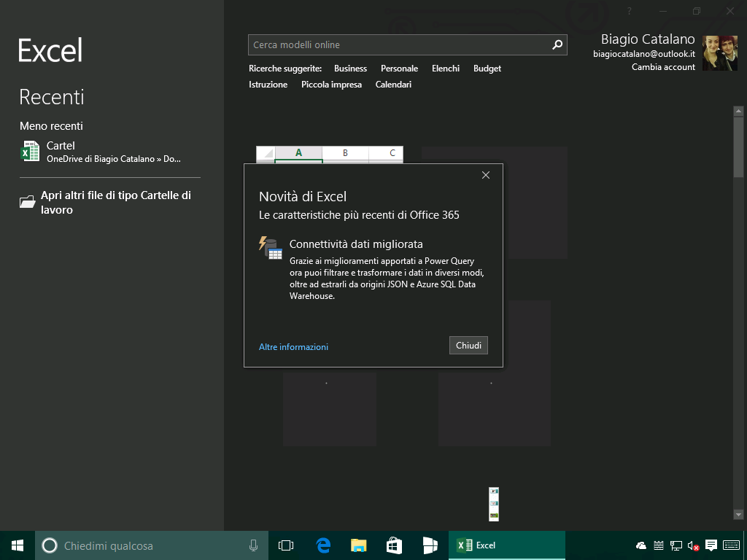Activate the Cortana microphone
Image resolution: width=747 pixels, height=560 pixels.
(x=253, y=545)
